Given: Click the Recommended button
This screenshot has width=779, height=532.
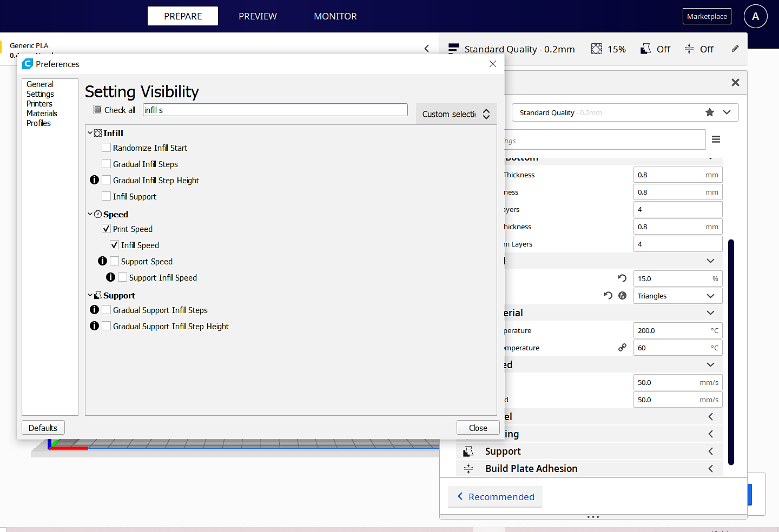Looking at the screenshot, I should [496, 497].
